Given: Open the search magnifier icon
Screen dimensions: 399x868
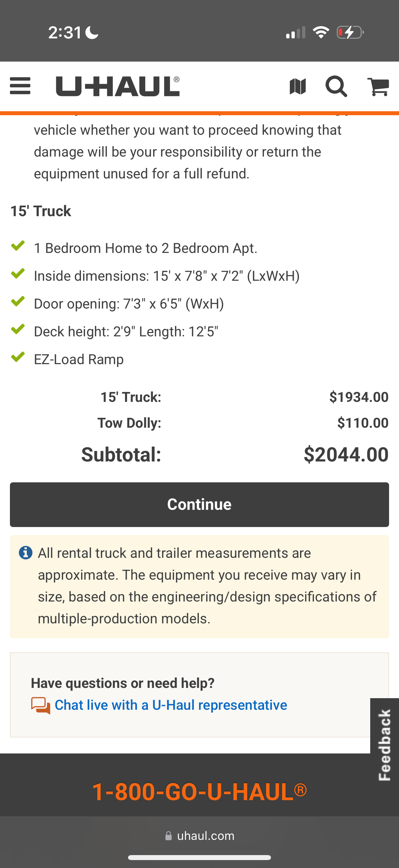Looking at the screenshot, I should tap(336, 86).
